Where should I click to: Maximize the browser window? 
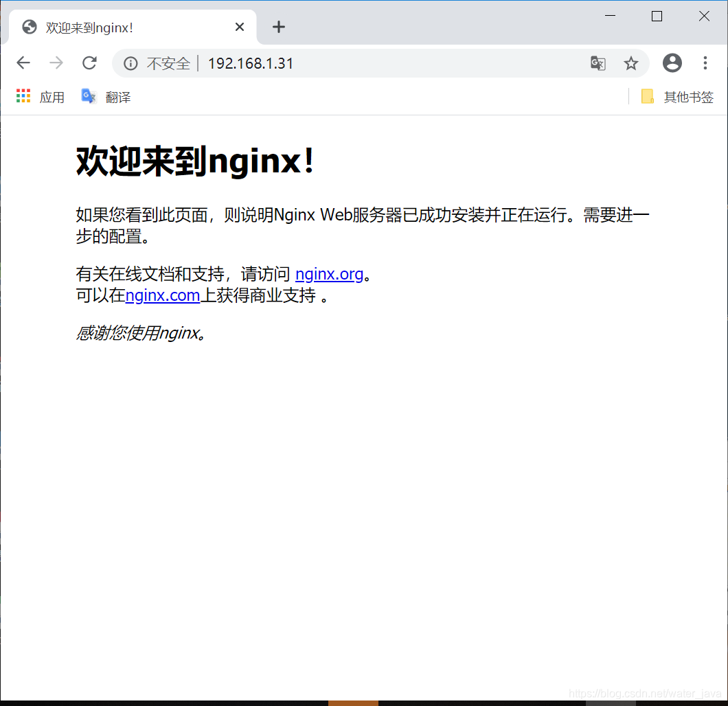(x=657, y=16)
